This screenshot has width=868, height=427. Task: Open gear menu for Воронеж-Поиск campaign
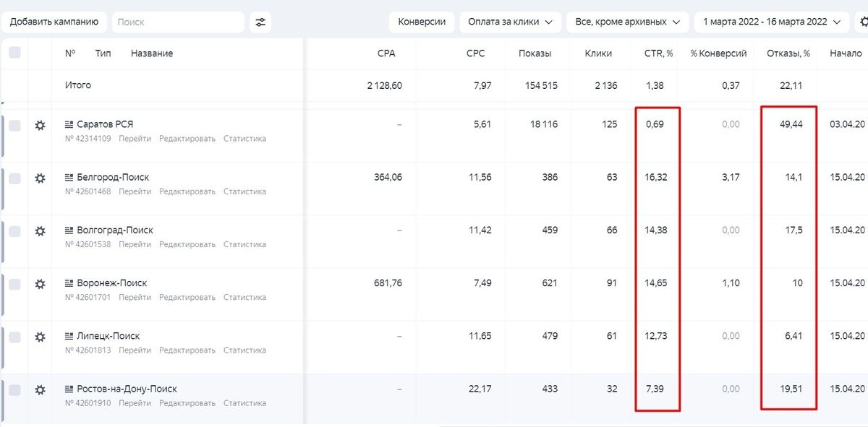(x=40, y=284)
